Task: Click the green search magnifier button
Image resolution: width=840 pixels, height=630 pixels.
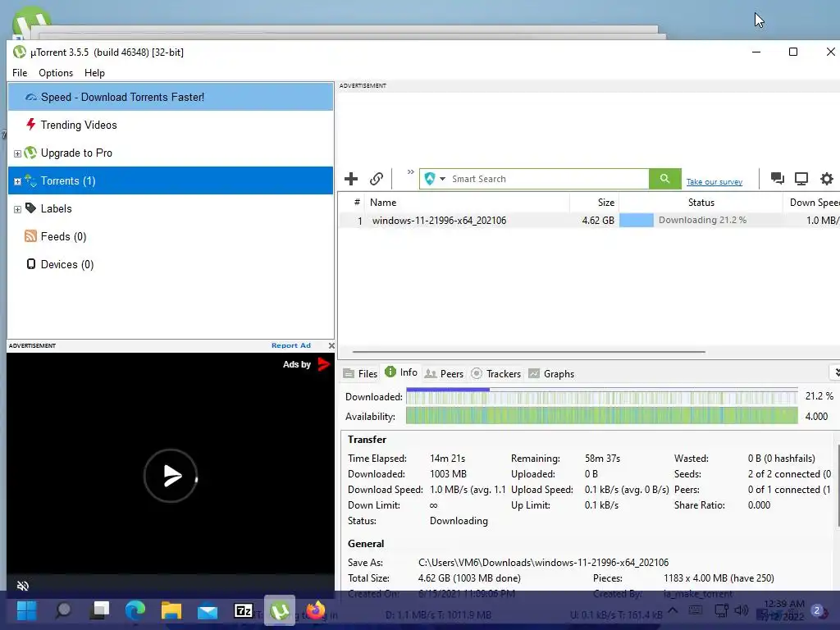Action: 664,178
